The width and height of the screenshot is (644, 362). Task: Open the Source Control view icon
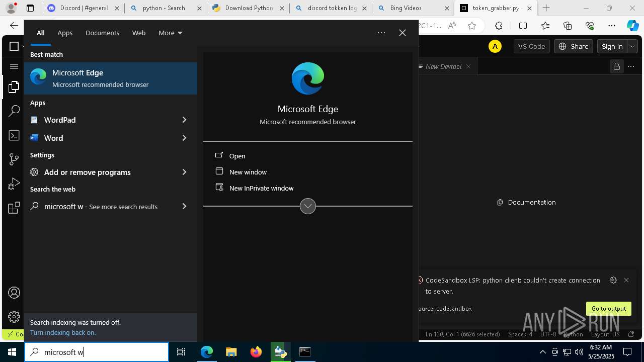click(x=14, y=159)
